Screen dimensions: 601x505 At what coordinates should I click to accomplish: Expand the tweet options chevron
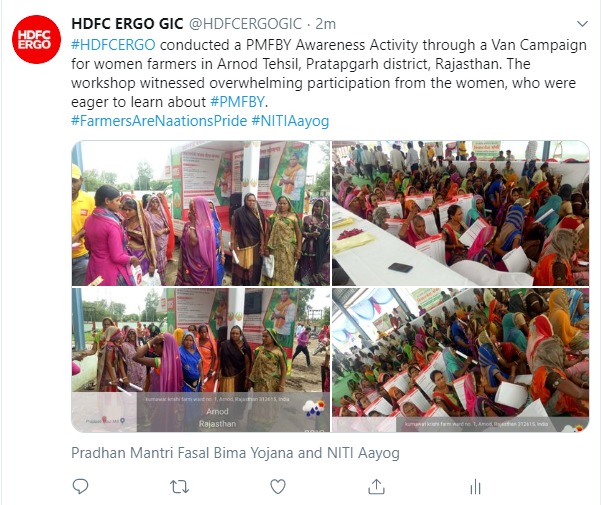[582, 24]
